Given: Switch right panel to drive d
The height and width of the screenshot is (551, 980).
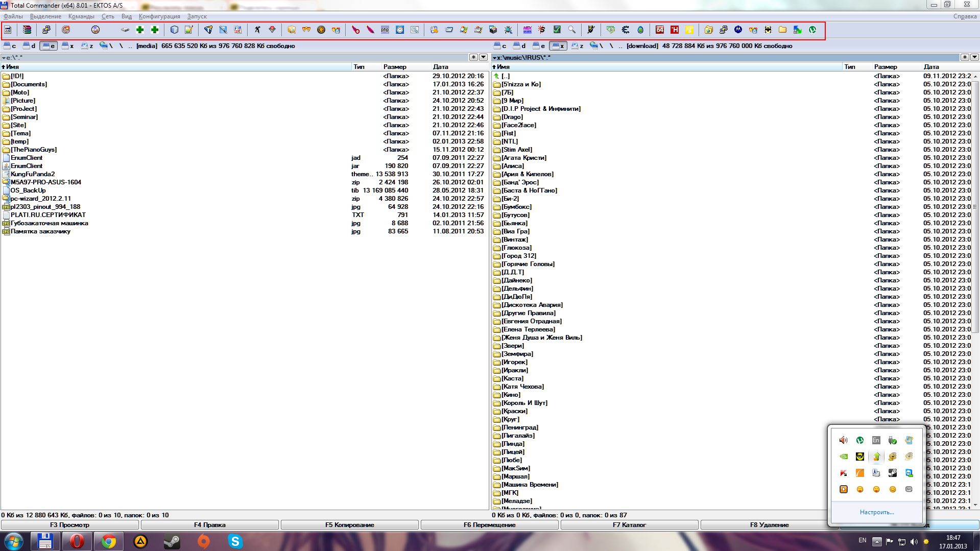Looking at the screenshot, I should [519, 46].
